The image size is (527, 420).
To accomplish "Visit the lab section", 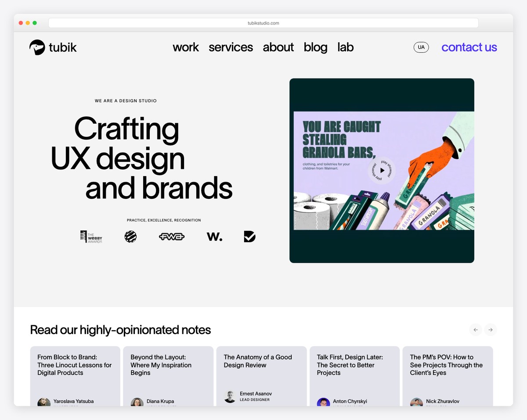I will (x=345, y=47).
